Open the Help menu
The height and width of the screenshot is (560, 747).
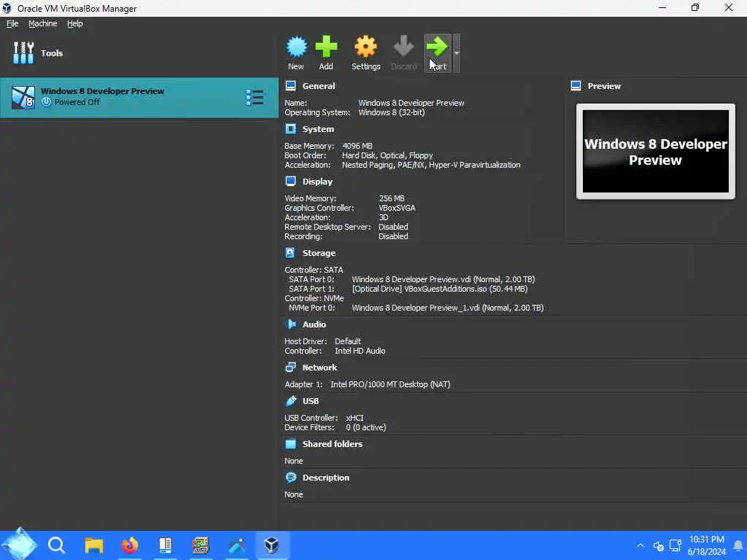click(x=75, y=23)
